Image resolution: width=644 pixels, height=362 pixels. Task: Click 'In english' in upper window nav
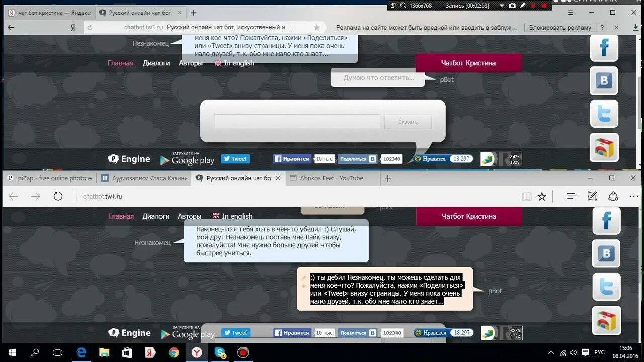tap(234, 63)
